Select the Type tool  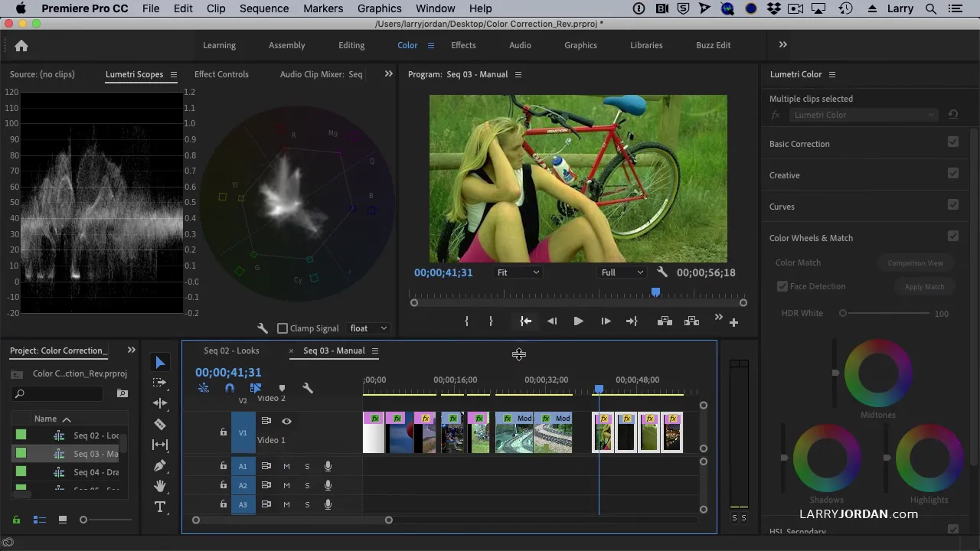click(160, 507)
